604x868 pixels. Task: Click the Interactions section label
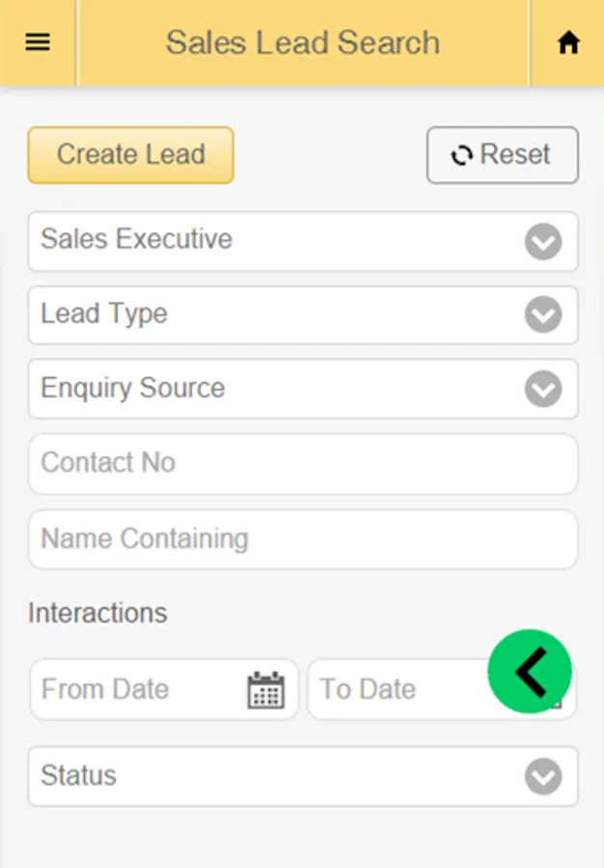click(x=97, y=613)
